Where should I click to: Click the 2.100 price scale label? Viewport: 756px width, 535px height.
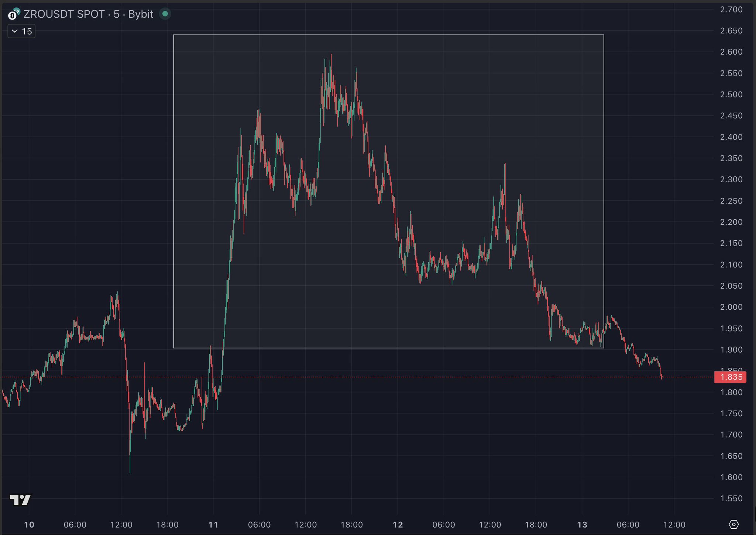point(731,264)
